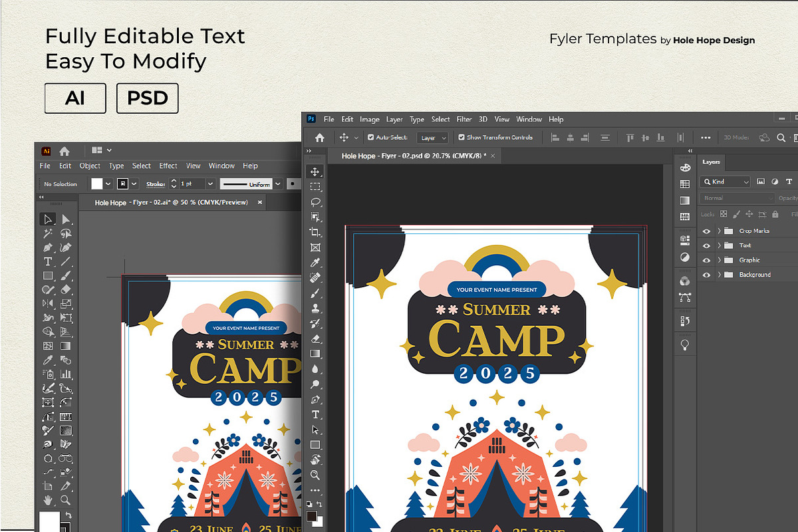Select the Healing Brush tool in Photoshop
Image resolution: width=798 pixels, height=532 pixels.
pos(315,277)
